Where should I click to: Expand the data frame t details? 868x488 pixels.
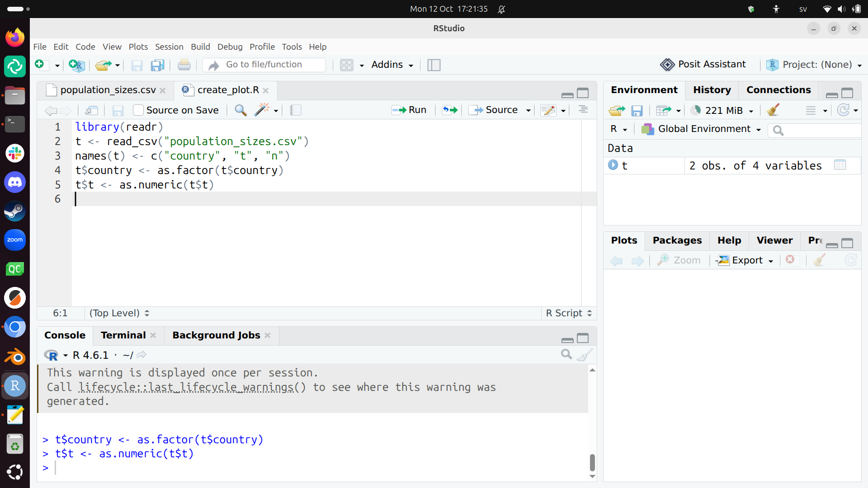613,165
